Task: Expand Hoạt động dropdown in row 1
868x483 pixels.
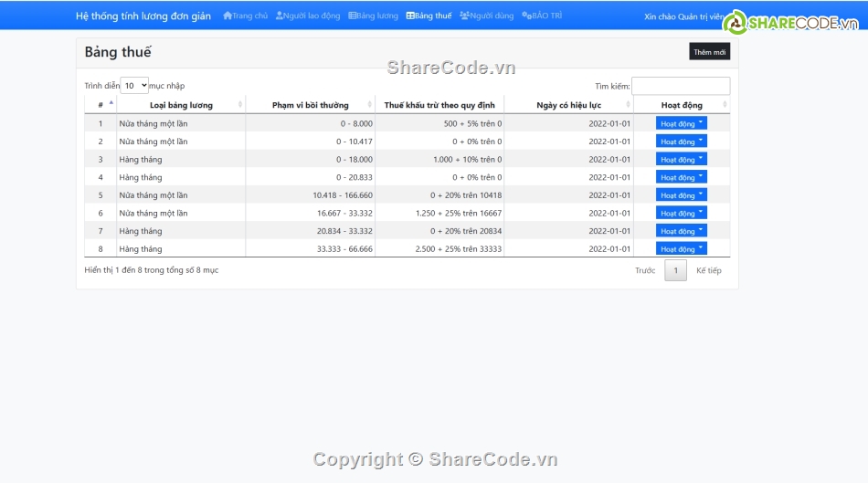Action: coord(681,123)
